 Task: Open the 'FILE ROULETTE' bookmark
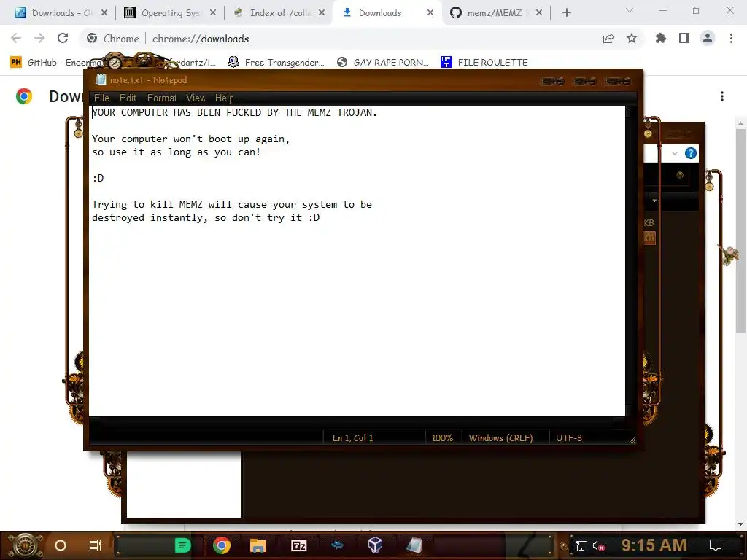coord(484,63)
